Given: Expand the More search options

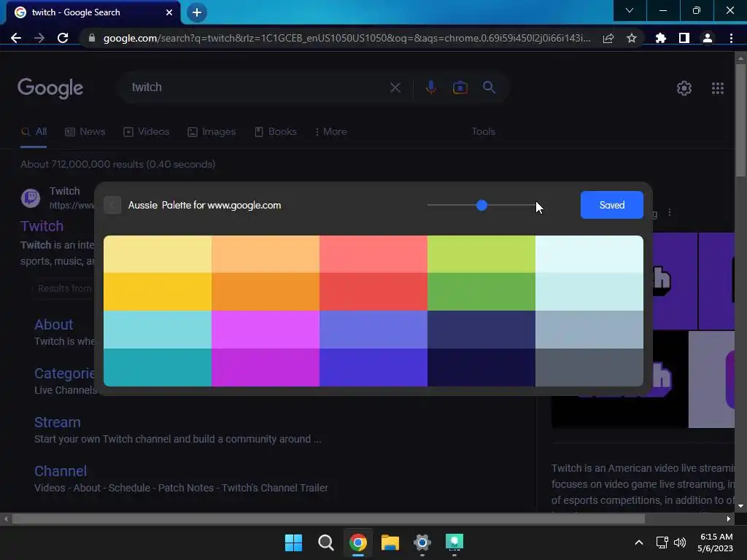Looking at the screenshot, I should [330, 132].
